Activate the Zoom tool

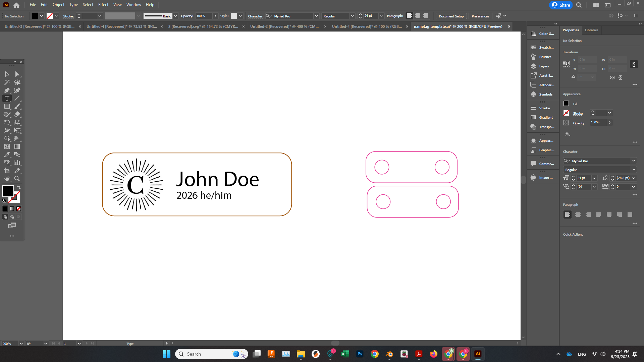[x=17, y=179]
